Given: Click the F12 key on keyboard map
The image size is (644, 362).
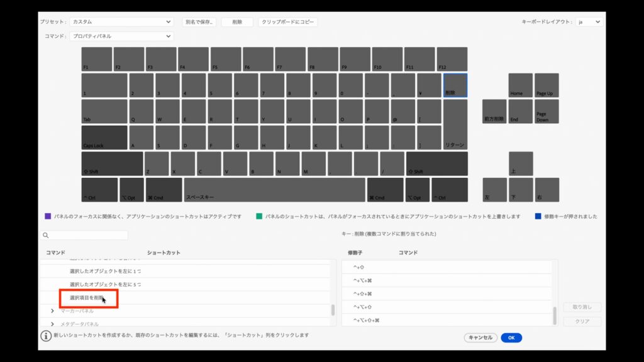Looking at the screenshot, I should 452,59.
